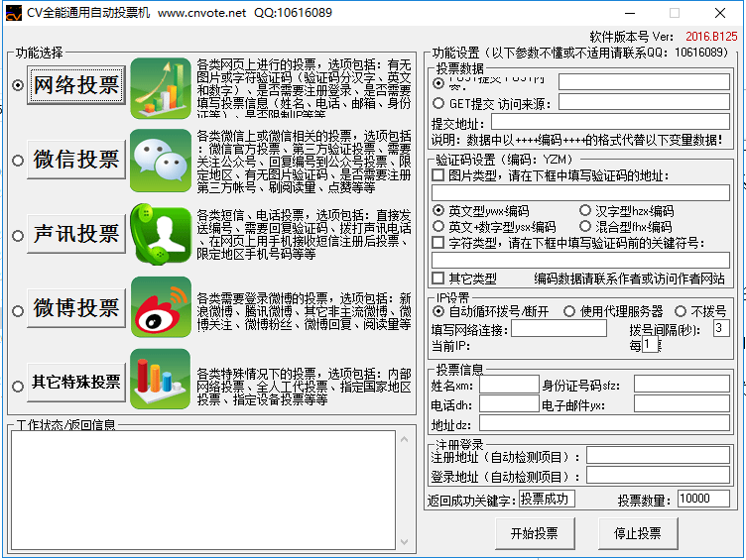Focus the 电话dh input field
This screenshot has width=746, height=560.
click(509, 403)
